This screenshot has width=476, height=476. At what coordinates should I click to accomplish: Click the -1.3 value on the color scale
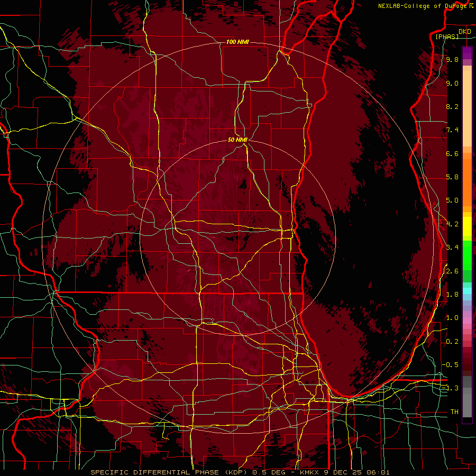coord(450,388)
